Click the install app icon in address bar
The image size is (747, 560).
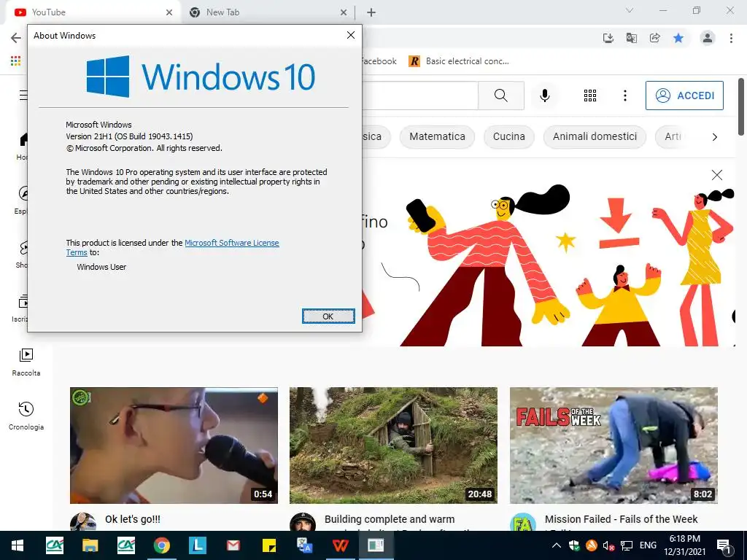(608, 38)
